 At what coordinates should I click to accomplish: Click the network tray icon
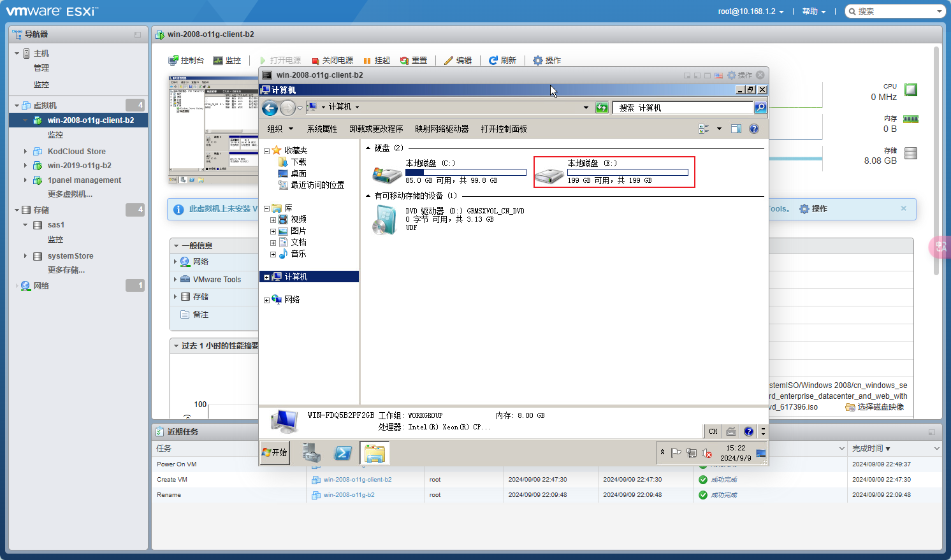click(x=692, y=453)
